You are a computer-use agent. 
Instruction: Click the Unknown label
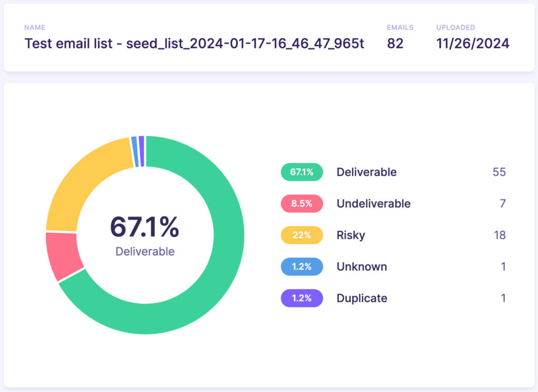point(361,266)
